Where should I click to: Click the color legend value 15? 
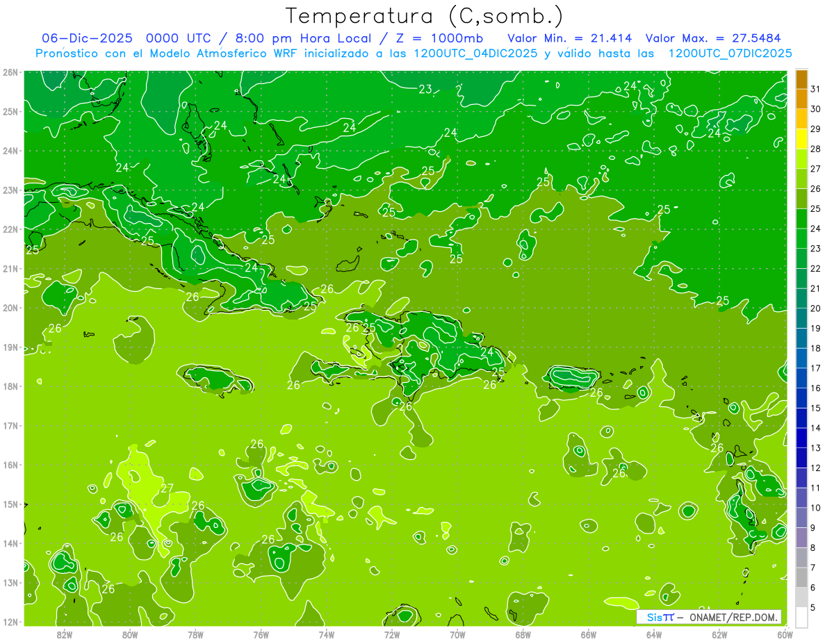pyautogui.click(x=816, y=408)
